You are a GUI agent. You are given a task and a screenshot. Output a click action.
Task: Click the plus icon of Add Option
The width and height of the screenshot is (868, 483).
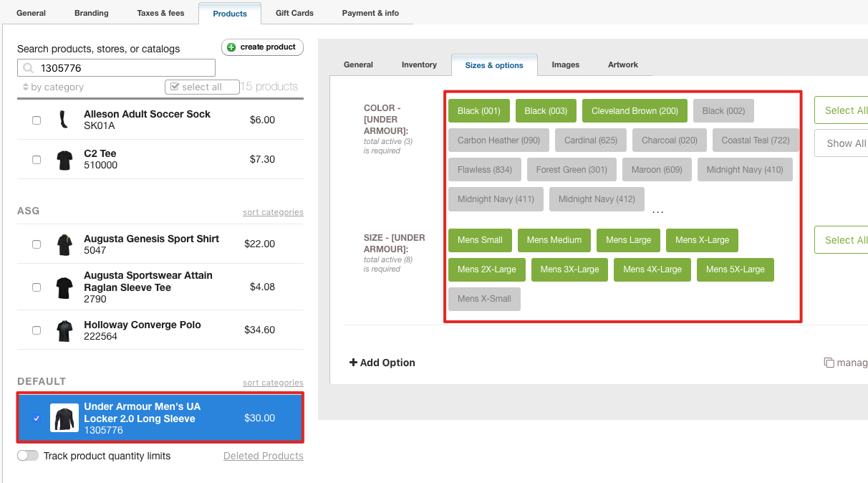[353, 363]
